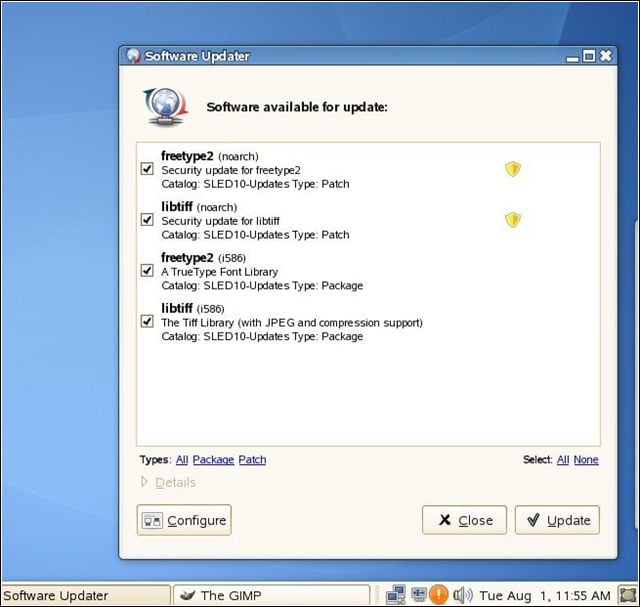Uncheck the libtiff (noarch) security update
This screenshot has width=640, height=607.
[147, 220]
